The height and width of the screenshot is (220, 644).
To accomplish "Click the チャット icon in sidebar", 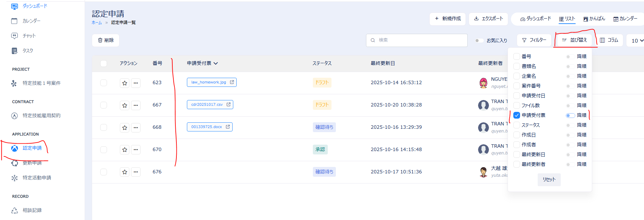I will tap(15, 36).
